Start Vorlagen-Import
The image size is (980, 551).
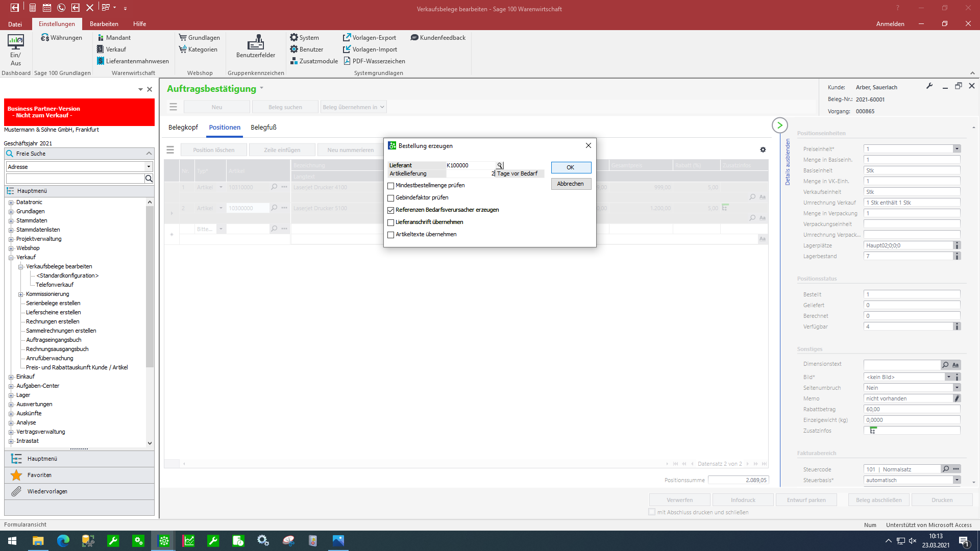point(370,49)
